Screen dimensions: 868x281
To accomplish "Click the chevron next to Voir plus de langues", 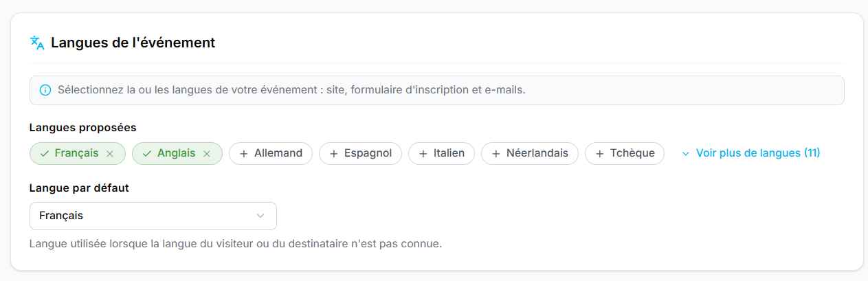I will point(685,154).
